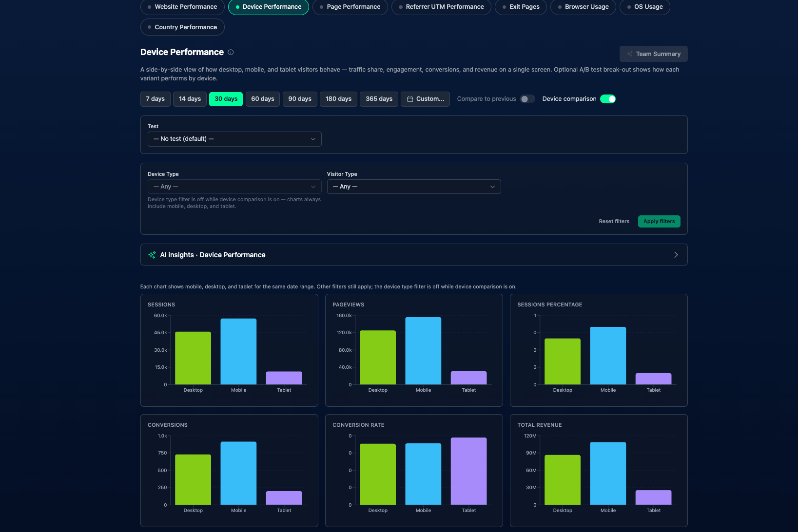Click the AI insights sparkle icon
Image resolution: width=798 pixels, height=532 pixels.
[152, 255]
